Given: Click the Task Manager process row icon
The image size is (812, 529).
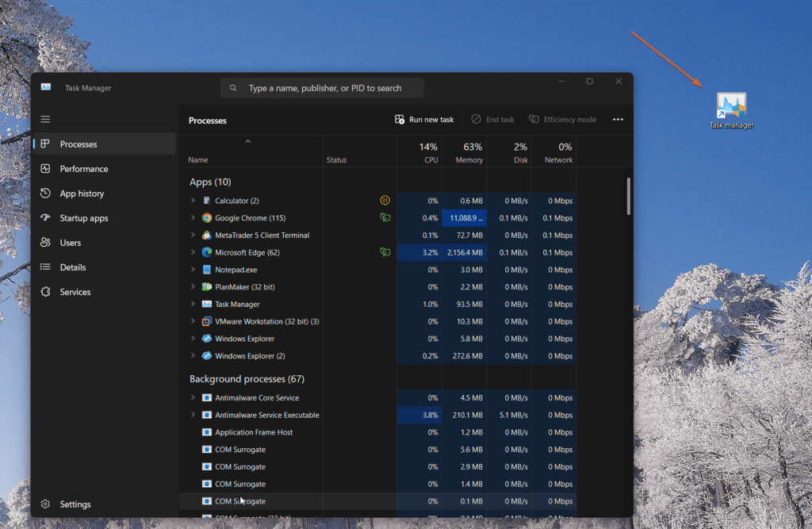Looking at the screenshot, I should click(x=207, y=304).
